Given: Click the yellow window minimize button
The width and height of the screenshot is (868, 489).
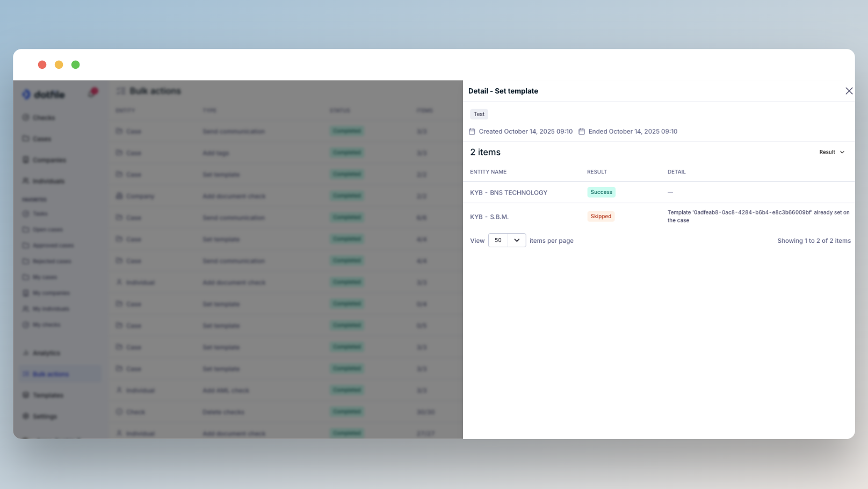Looking at the screenshot, I should point(59,64).
